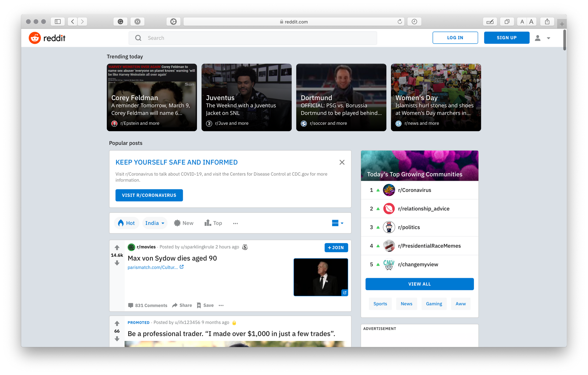The image size is (588, 375).
Task: Click the r/movies community avatar icon
Action: 131,247
